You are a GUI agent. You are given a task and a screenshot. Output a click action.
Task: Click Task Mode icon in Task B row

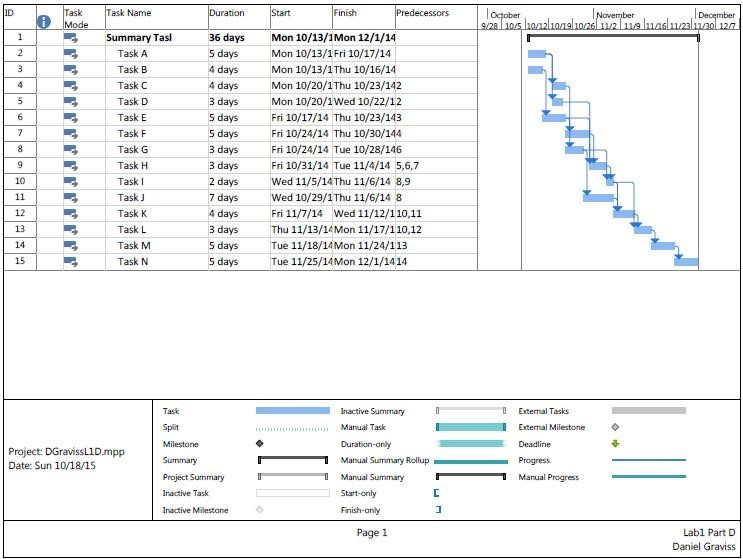71,70
